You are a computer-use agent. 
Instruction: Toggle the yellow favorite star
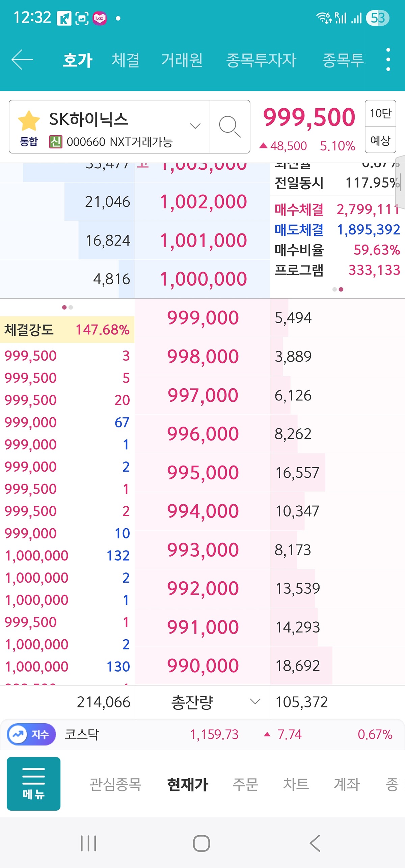point(29,121)
